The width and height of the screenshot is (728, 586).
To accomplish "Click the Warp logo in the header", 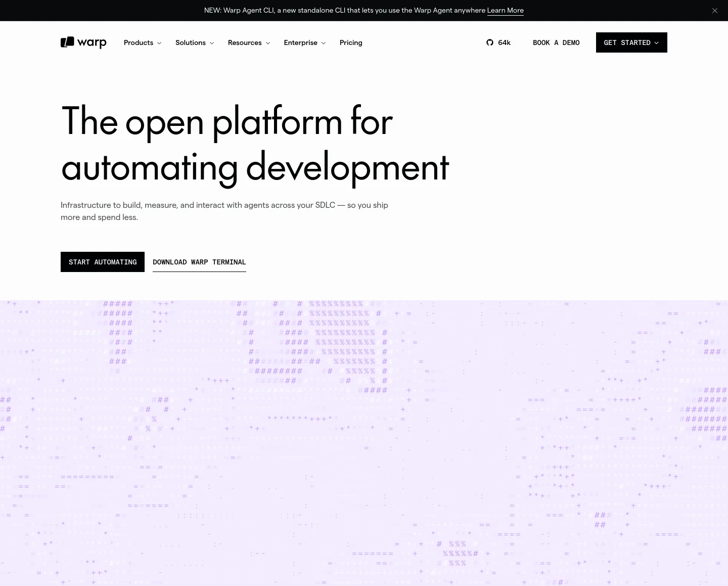I will click(83, 42).
